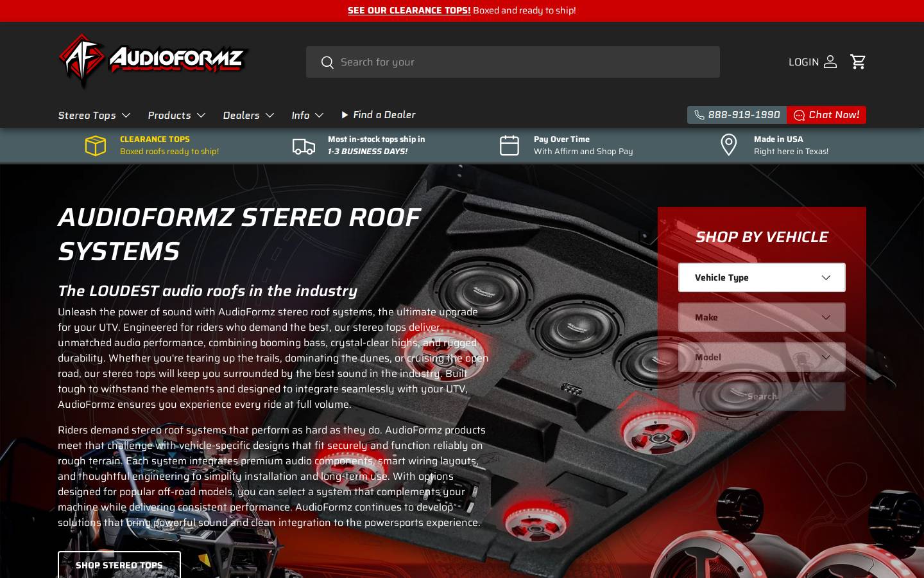Expand the Dealers menu
Viewport: 924px width, 578px height.
pos(248,115)
